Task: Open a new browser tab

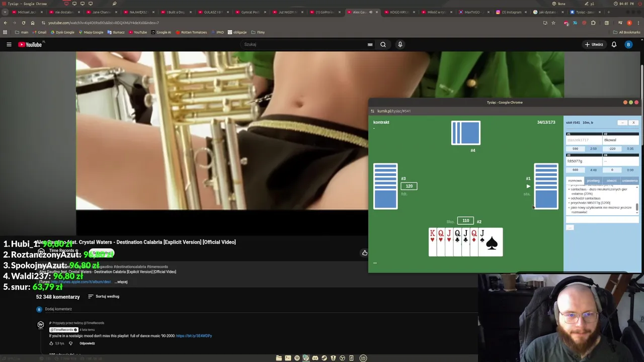Action: [609, 12]
